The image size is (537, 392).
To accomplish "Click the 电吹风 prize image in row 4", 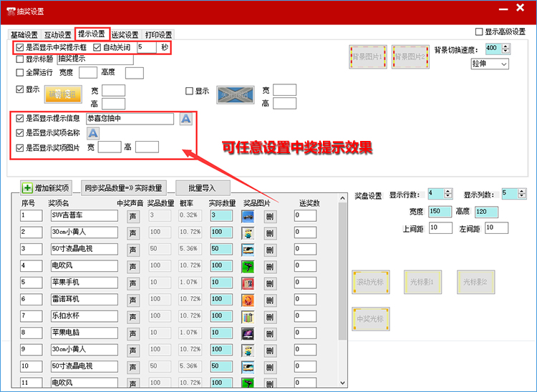I will pyautogui.click(x=248, y=266).
